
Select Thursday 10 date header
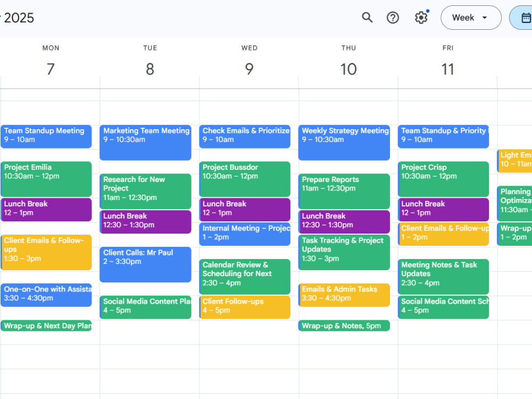coord(348,69)
